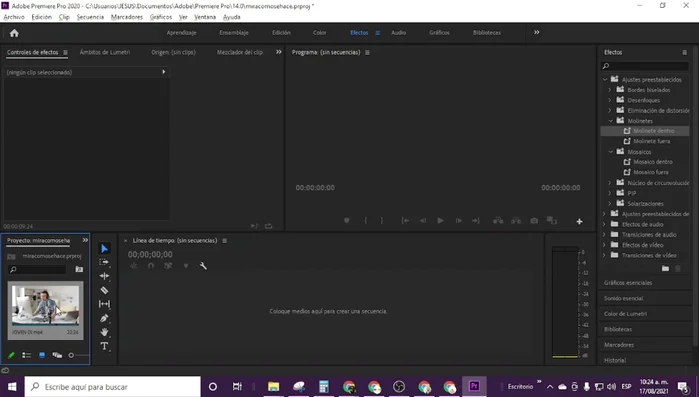Select the Selection tool arrow

tap(104, 249)
